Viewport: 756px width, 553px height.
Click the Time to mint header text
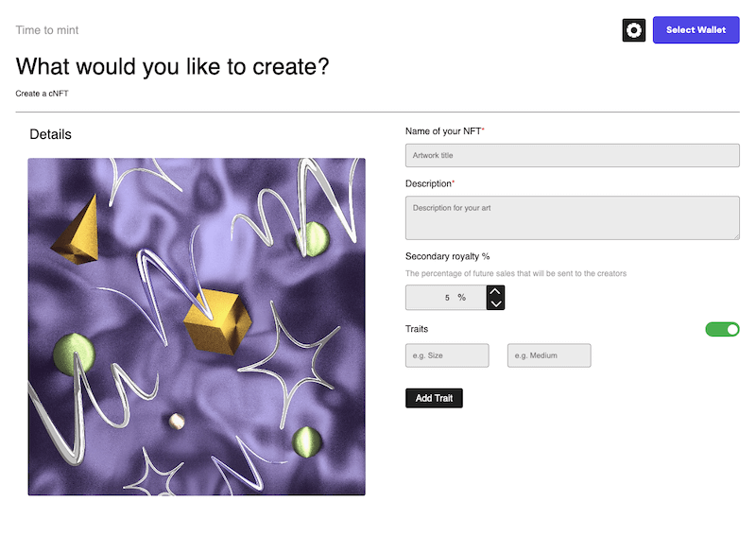pos(47,30)
